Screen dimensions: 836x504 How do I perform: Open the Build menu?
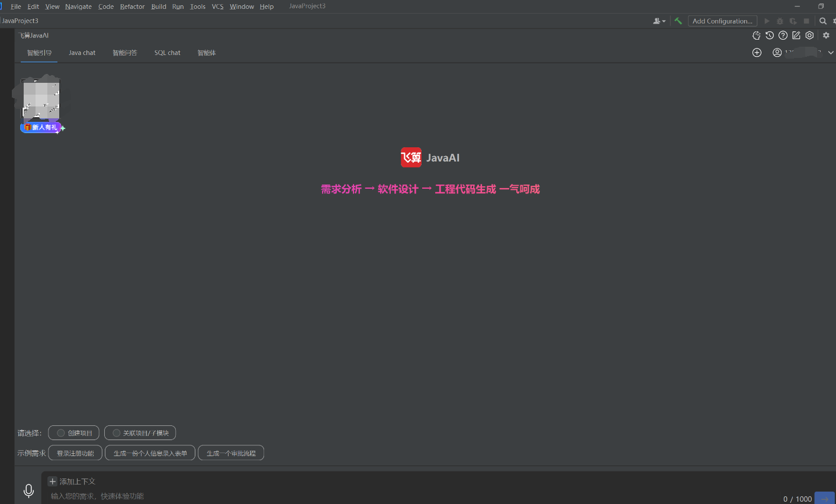point(159,7)
